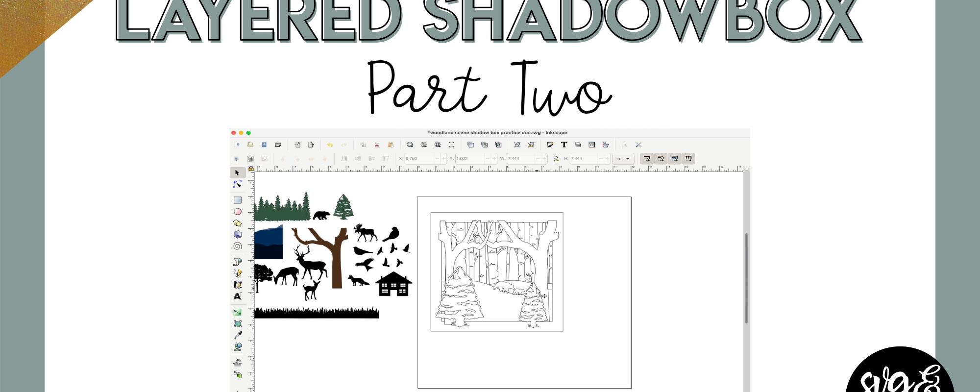The image size is (980, 392).
Task: Select the 3D box tool
Action: pos(238,234)
